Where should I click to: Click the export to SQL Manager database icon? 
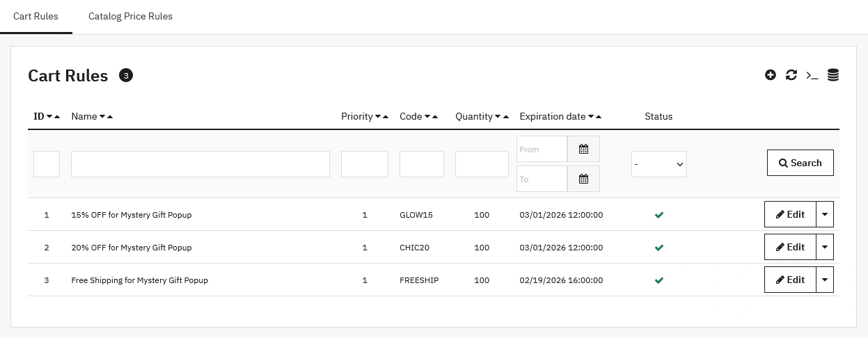(x=833, y=75)
